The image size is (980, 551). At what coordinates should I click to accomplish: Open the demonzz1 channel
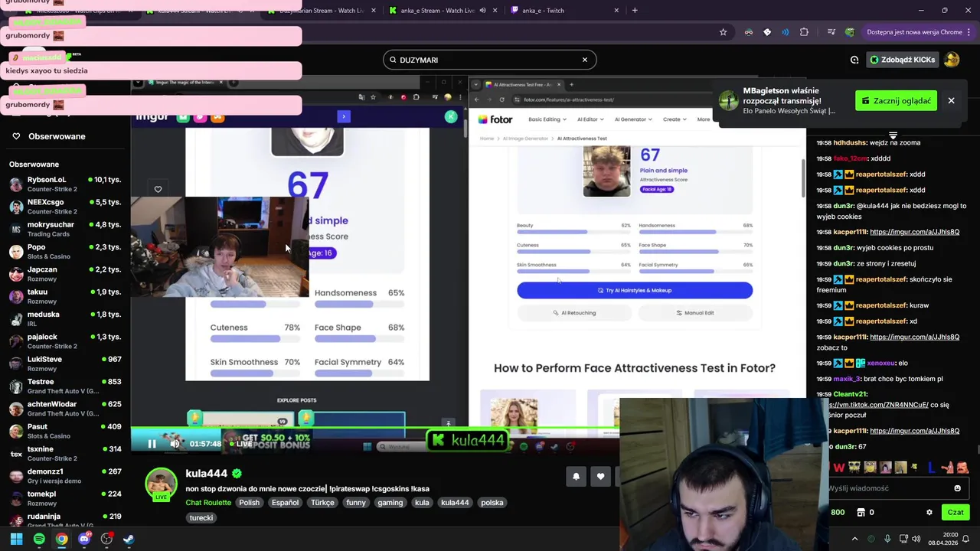point(65,476)
